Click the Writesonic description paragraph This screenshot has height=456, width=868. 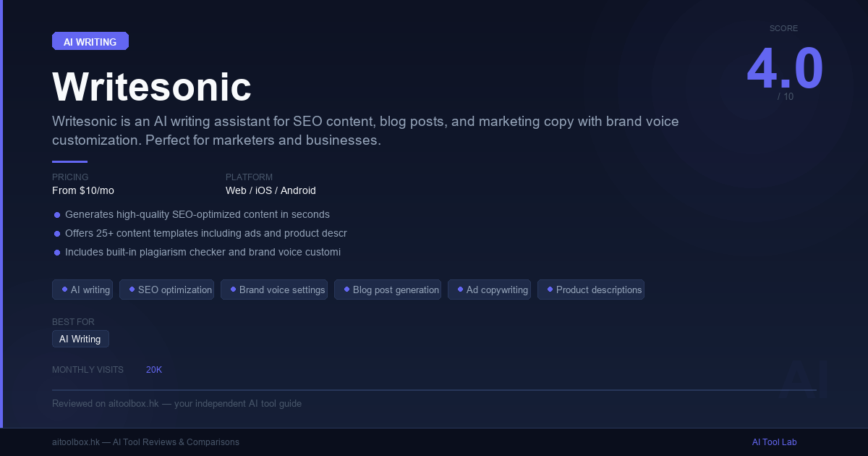point(365,131)
